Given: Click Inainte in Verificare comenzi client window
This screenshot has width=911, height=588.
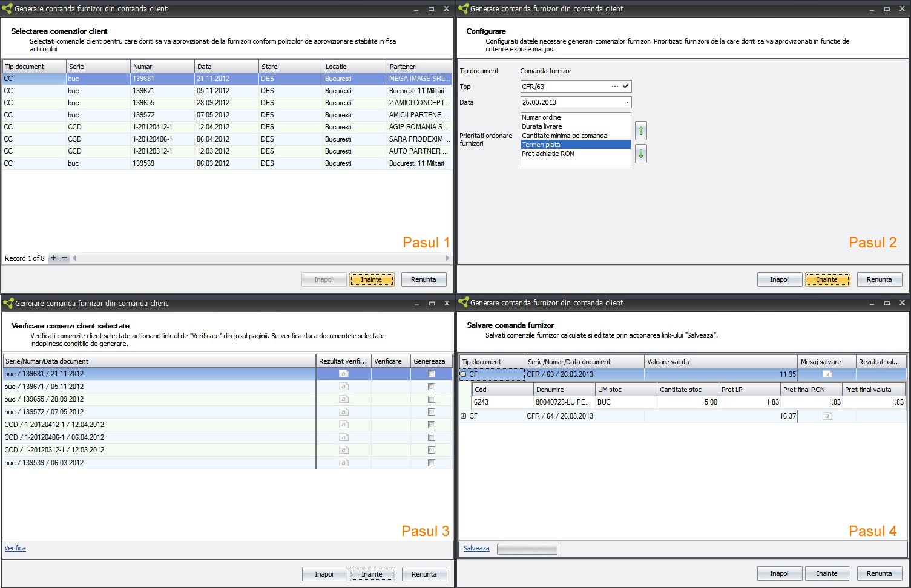Looking at the screenshot, I should pos(372,574).
